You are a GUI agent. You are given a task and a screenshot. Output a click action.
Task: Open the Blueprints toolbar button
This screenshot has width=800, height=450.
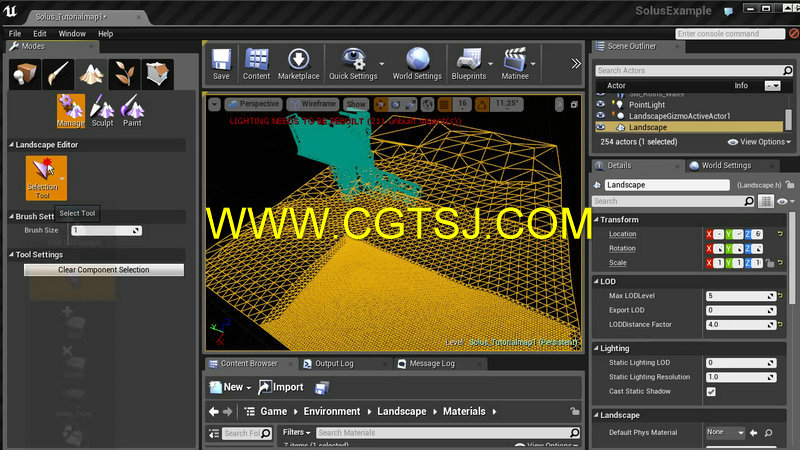(468, 63)
